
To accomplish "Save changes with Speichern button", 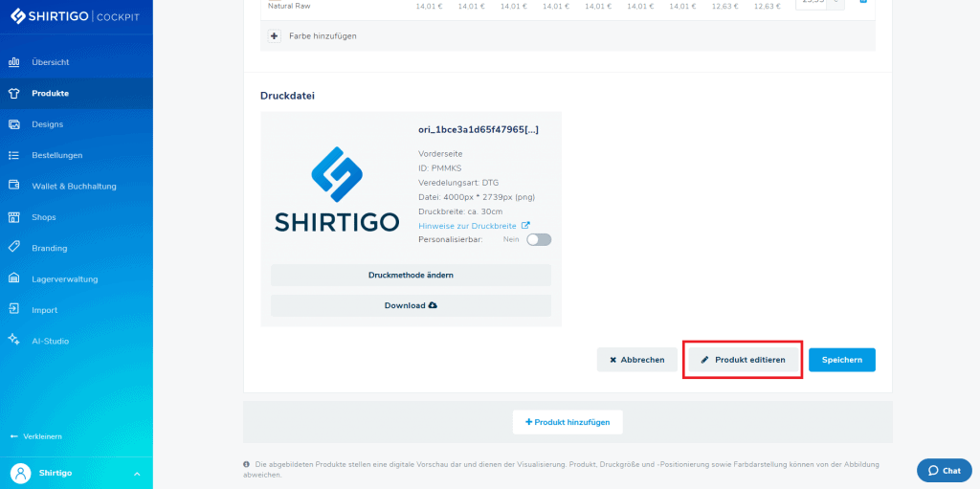I will point(841,360).
